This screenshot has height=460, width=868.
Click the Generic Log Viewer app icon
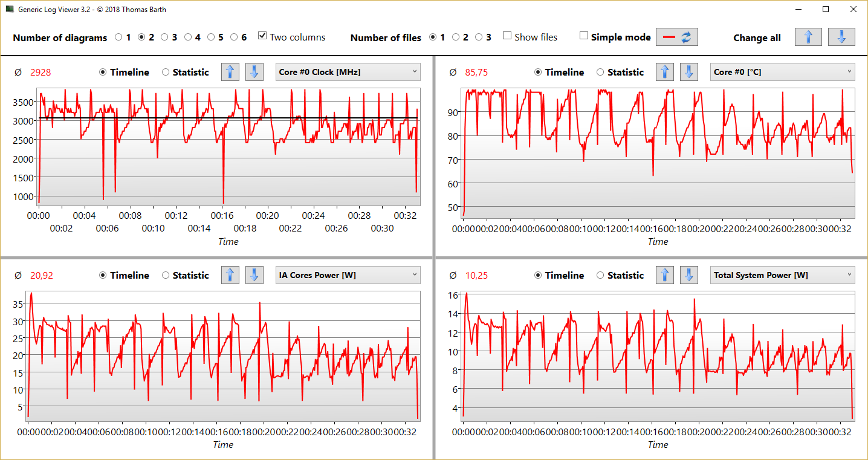point(9,10)
